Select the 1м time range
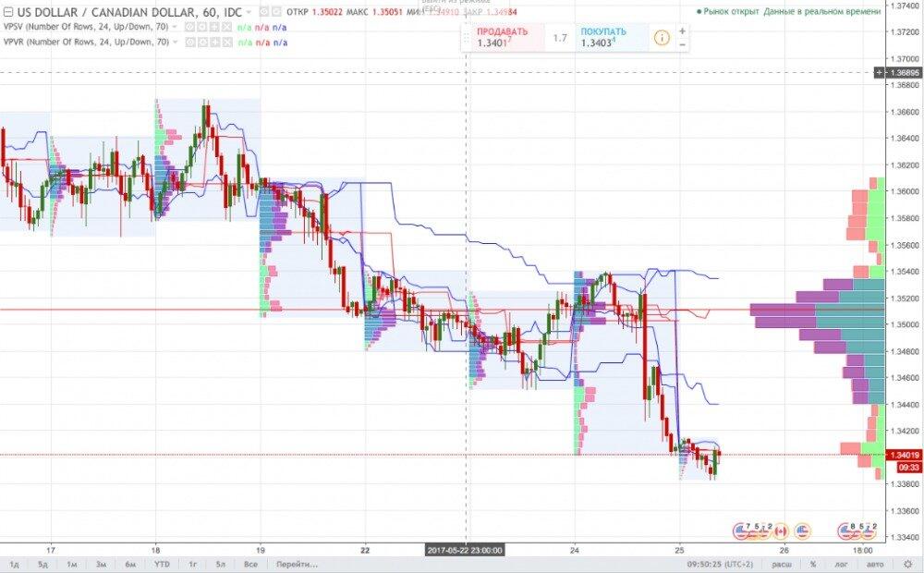The height and width of the screenshot is (573, 924). tap(72, 564)
